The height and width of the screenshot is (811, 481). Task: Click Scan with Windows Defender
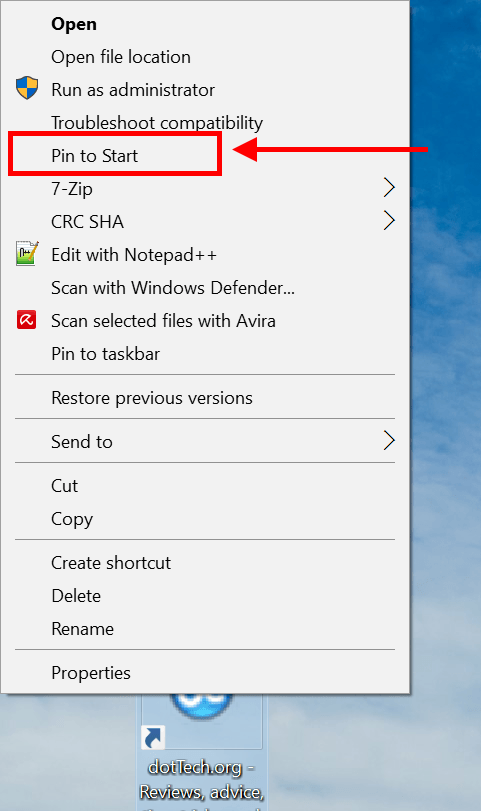[x=173, y=288]
